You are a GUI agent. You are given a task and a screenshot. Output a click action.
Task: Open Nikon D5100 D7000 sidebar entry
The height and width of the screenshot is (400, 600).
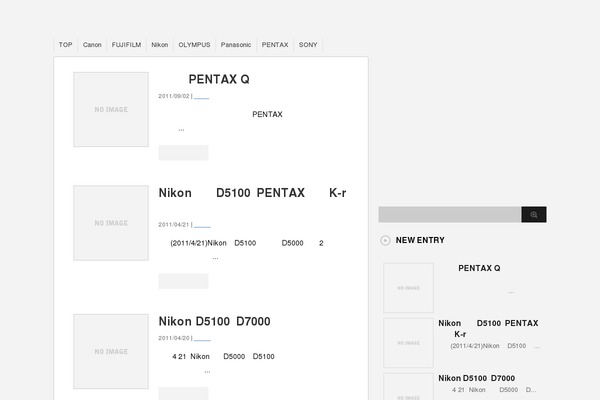pos(477,378)
